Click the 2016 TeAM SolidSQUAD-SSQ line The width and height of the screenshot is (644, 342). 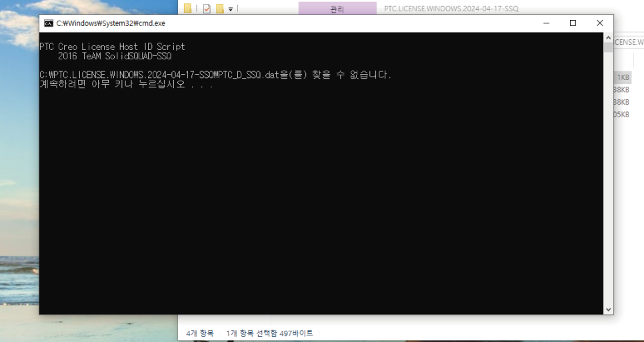[x=115, y=56]
